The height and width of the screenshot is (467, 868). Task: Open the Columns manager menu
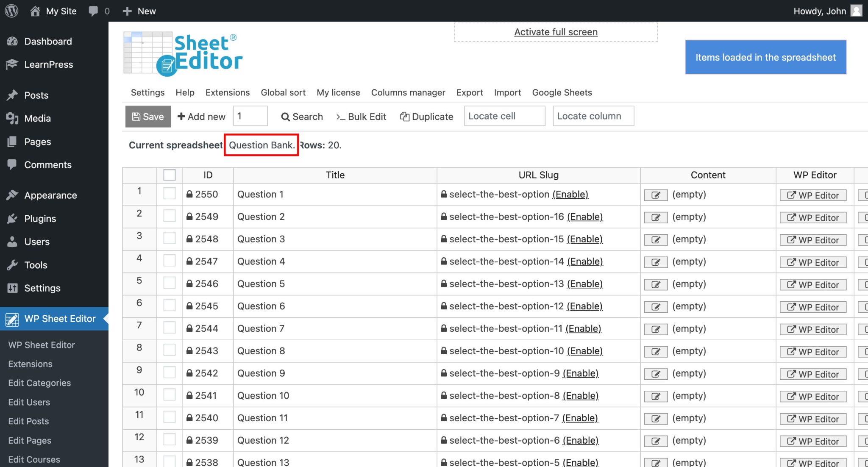[x=408, y=92]
